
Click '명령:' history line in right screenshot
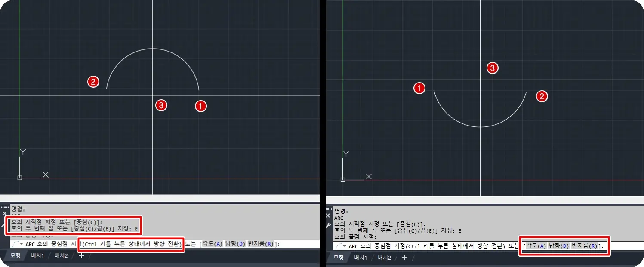[x=341, y=212]
